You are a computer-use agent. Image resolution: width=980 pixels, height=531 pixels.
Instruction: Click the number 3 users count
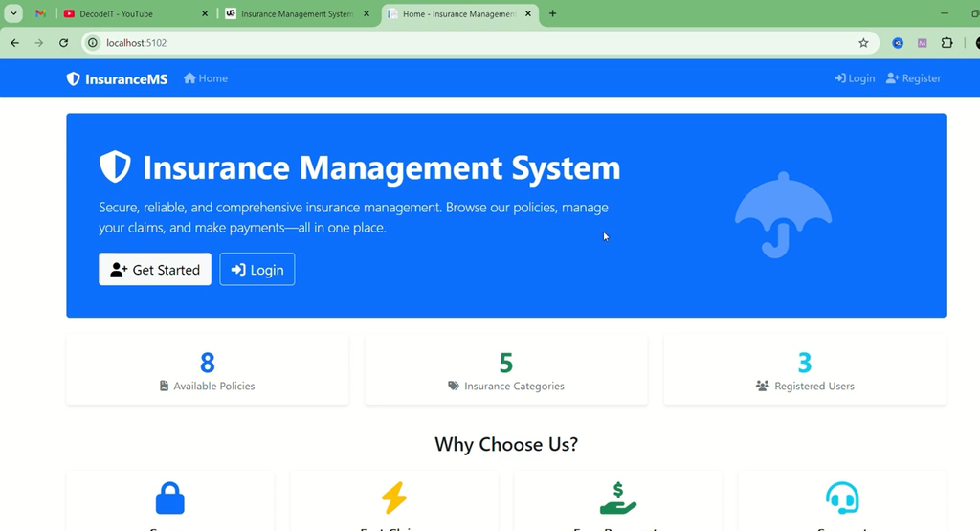click(x=805, y=363)
